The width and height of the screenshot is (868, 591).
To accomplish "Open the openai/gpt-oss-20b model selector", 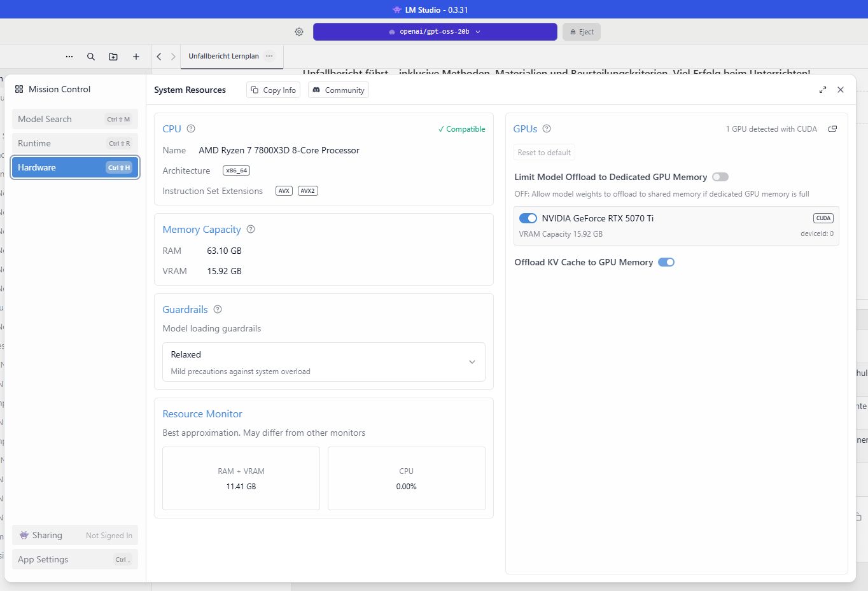I will [x=435, y=32].
